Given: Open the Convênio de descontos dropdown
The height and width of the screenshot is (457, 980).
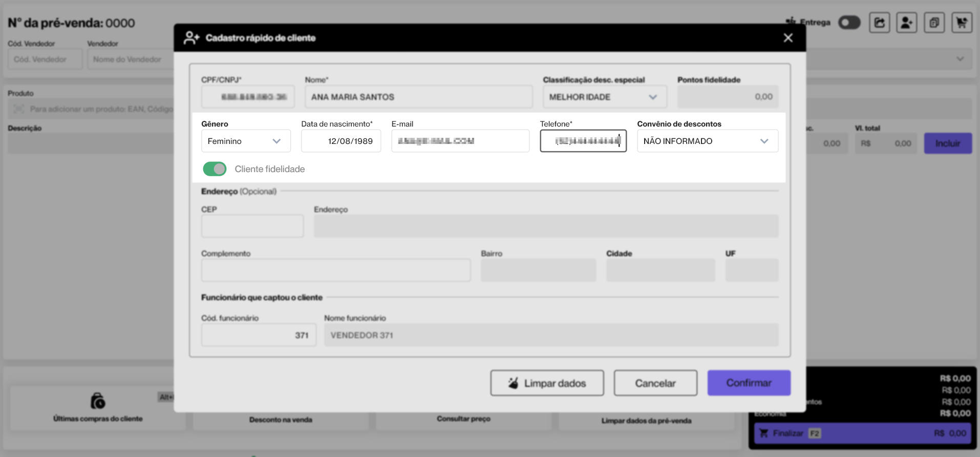Looking at the screenshot, I should pyautogui.click(x=707, y=141).
